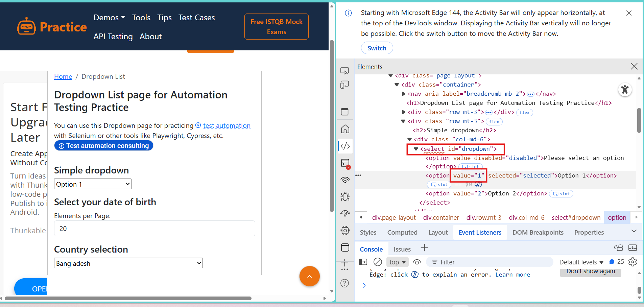Switch to the Computed tab
The image size is (644, 307).
(402, 233)
